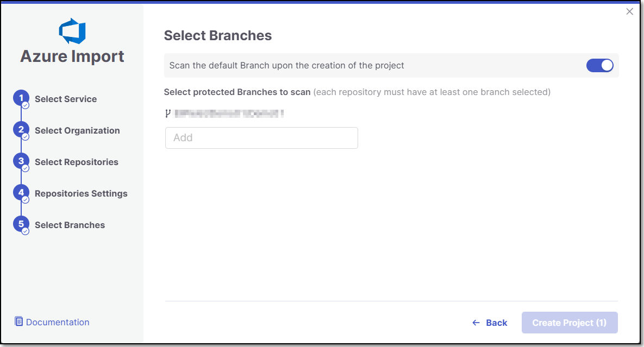Screen dimensions: 644x347
Task: Open the Add branches dropdown field
Action: [x=261, y=138]
